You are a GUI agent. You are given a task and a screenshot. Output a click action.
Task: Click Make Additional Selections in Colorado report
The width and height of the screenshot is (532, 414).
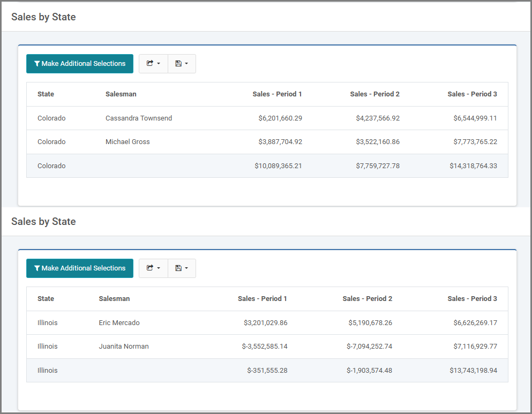click(x=80, y=64)
